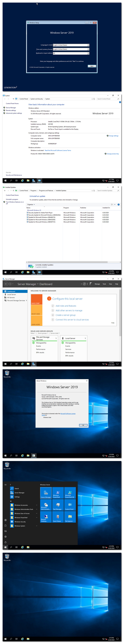The image size is (124, 644).
Task: Open the Time and currency format dropdown
Action: pos(71,49)
